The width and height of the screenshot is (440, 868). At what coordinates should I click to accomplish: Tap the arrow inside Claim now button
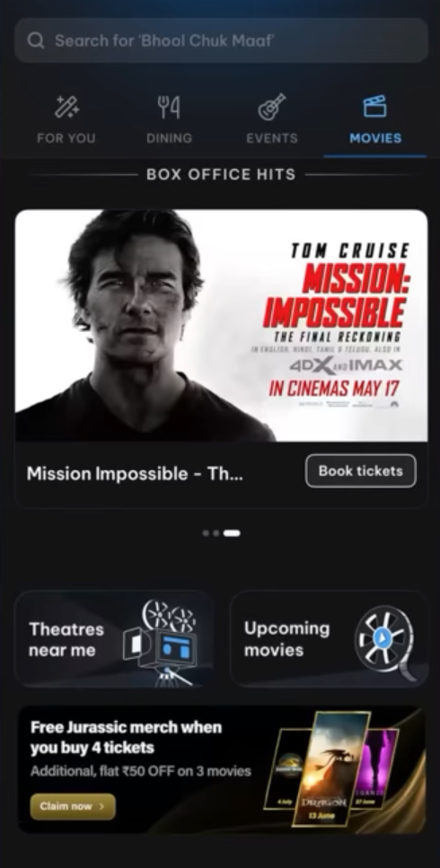pos(101,807)
